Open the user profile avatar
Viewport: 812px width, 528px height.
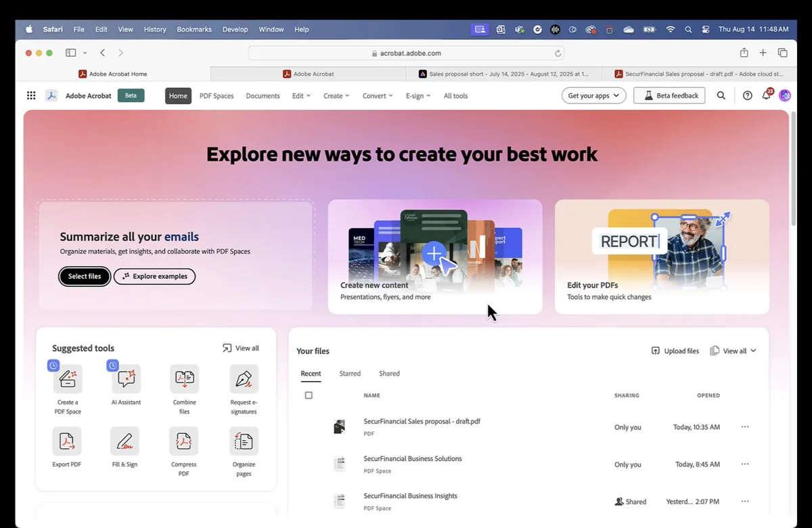tap(785, 95)
